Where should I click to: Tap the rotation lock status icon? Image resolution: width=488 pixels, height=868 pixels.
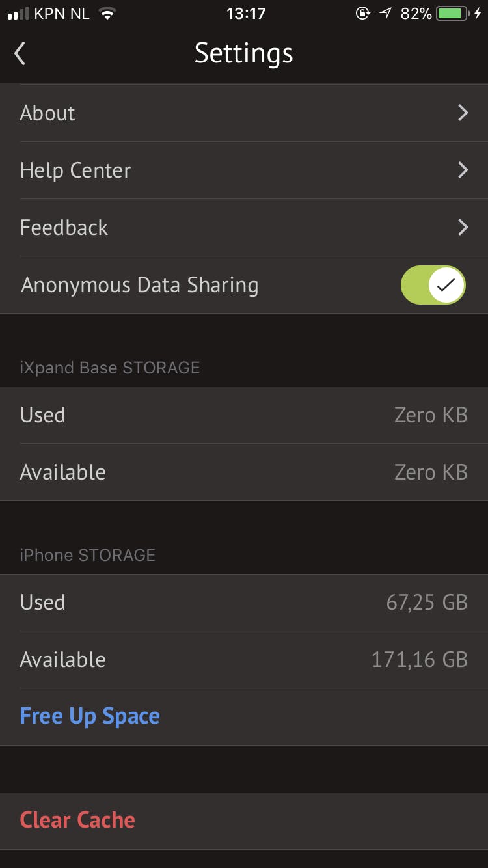tap(362, 14)
